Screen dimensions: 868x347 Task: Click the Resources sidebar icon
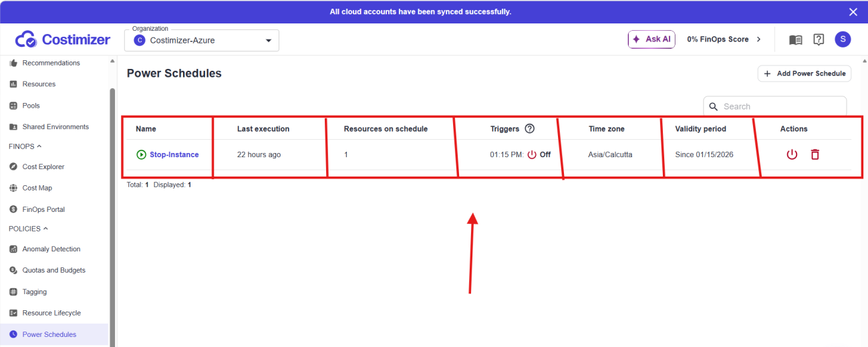pos(13,84)
